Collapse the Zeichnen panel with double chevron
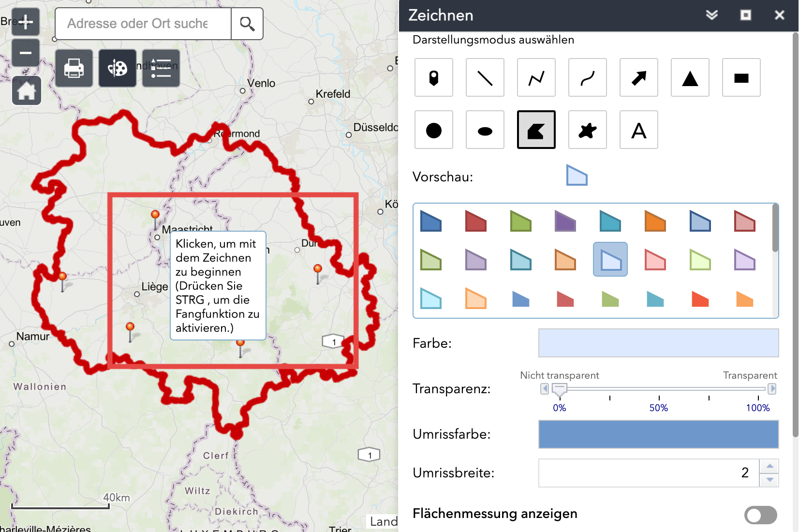The height and width of the screenshot is (532, 799). click(711, 15)
